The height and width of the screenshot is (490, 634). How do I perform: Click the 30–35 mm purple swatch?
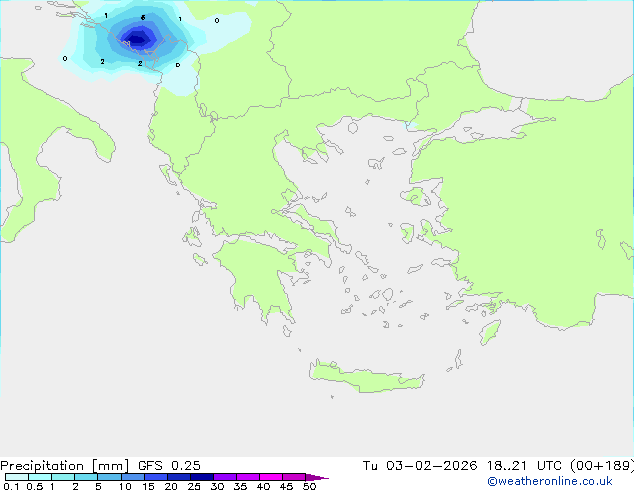coord(225,477)
